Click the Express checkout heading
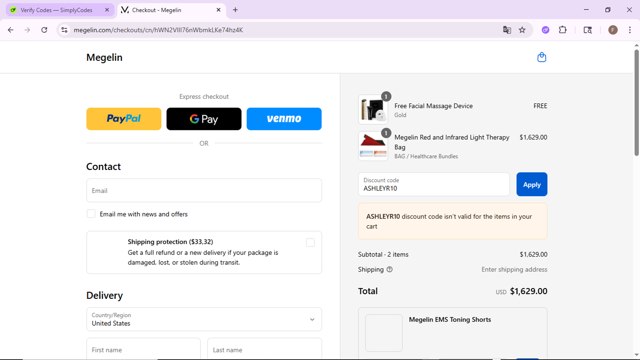 [x=204, y=97]
